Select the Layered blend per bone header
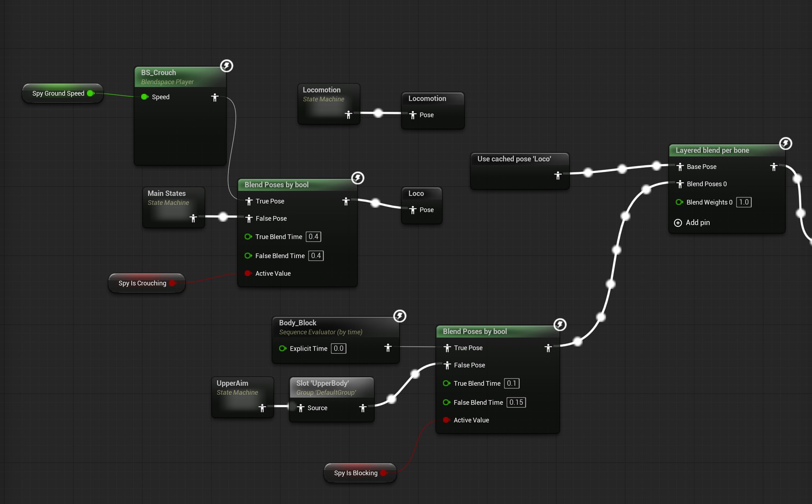 (x=727, y=150)
